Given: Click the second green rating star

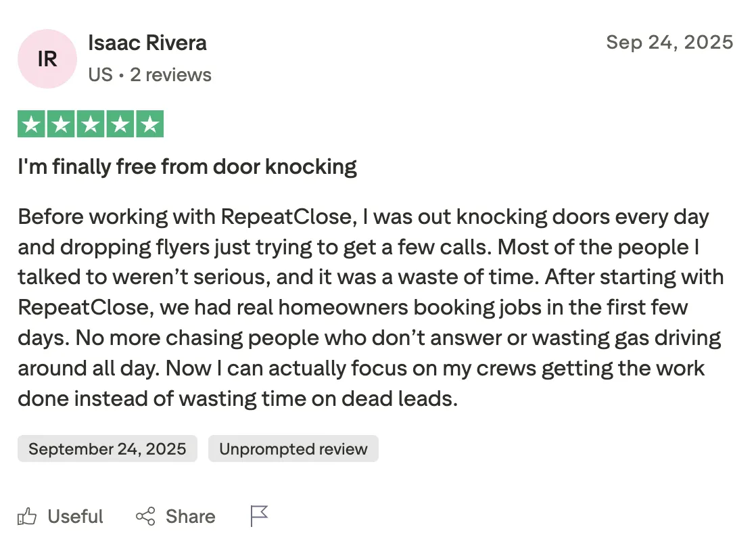Looking at the screenshot, I should coord(61,125).
